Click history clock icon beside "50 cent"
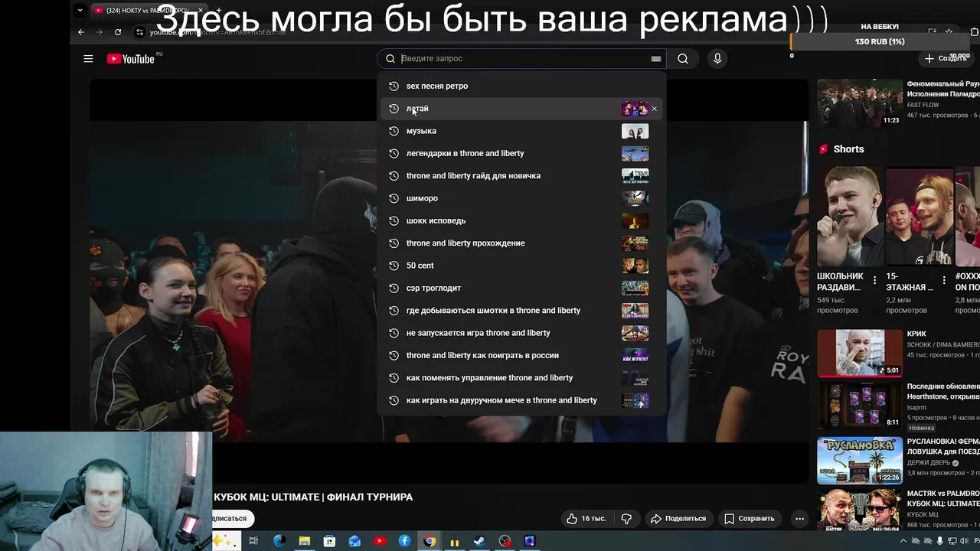This screenshot has height=551, width=980. pyautogui.click(x=394, y=266)
